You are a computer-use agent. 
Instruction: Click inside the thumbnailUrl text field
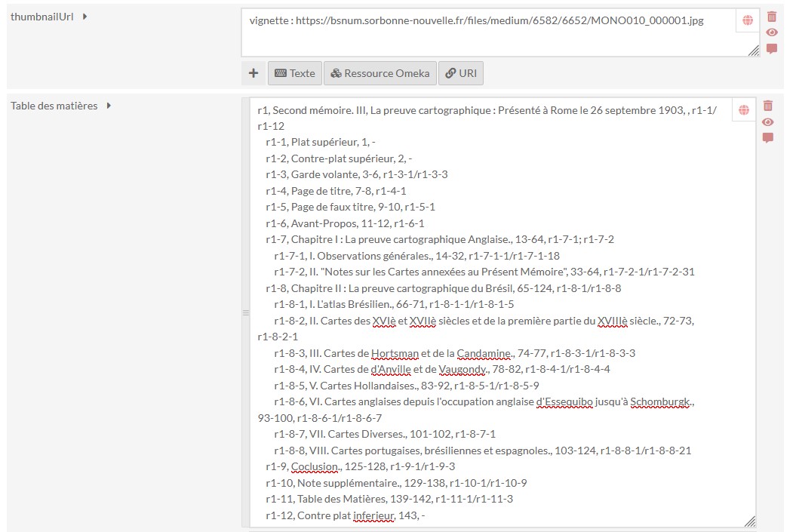click(x=483, y=38)
